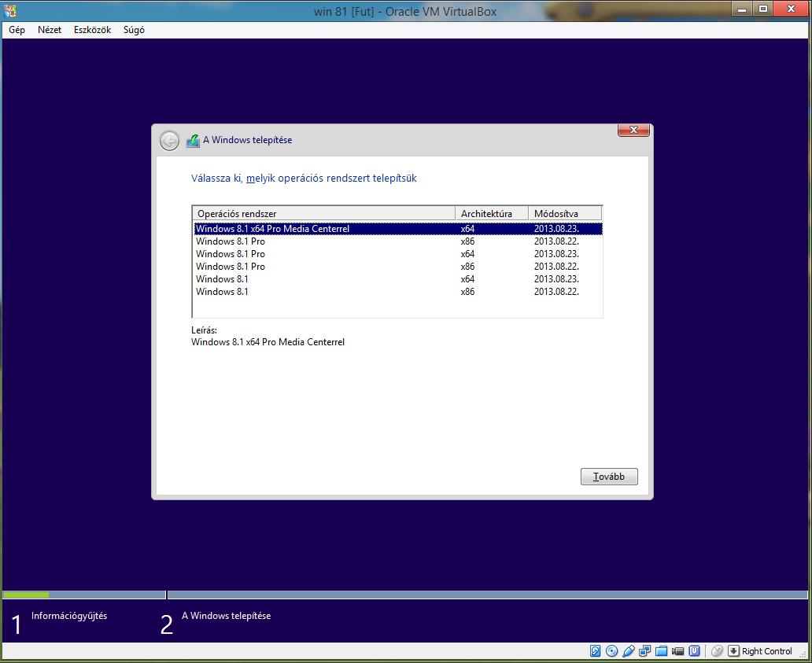The height and width of the screenshot is (663, 812).
Task: Maximize the VirtualBox window
Action: click(762, 9)
